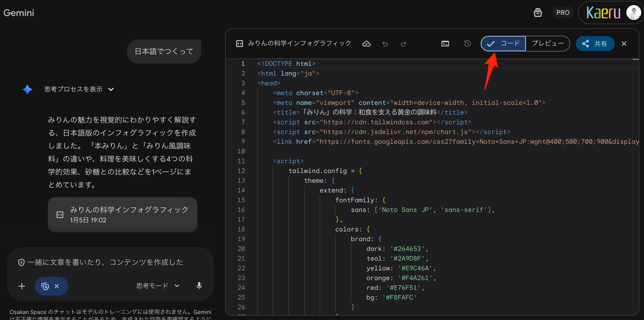This screenshot has height=320, width=644.
Task: Open the Gems tray icon in header
Action: pyautogui.click(x=537, y=13)
